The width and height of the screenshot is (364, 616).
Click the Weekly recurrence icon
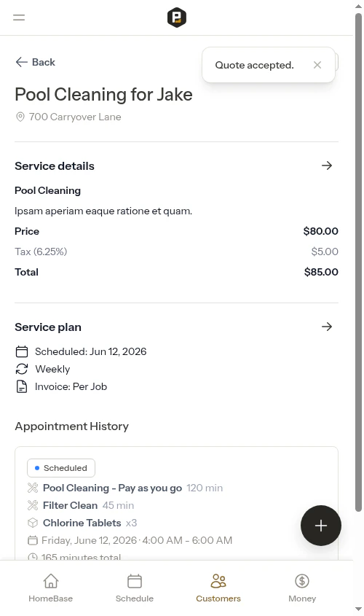22,369
